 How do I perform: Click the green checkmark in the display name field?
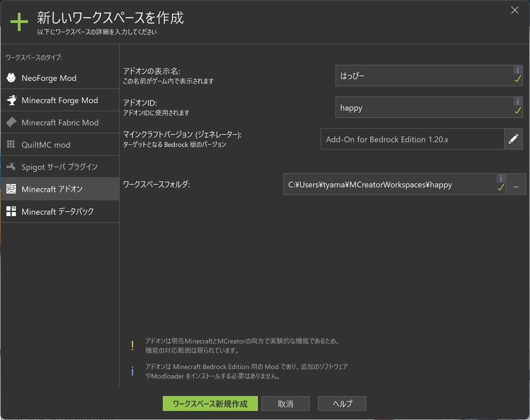[518, 79]
